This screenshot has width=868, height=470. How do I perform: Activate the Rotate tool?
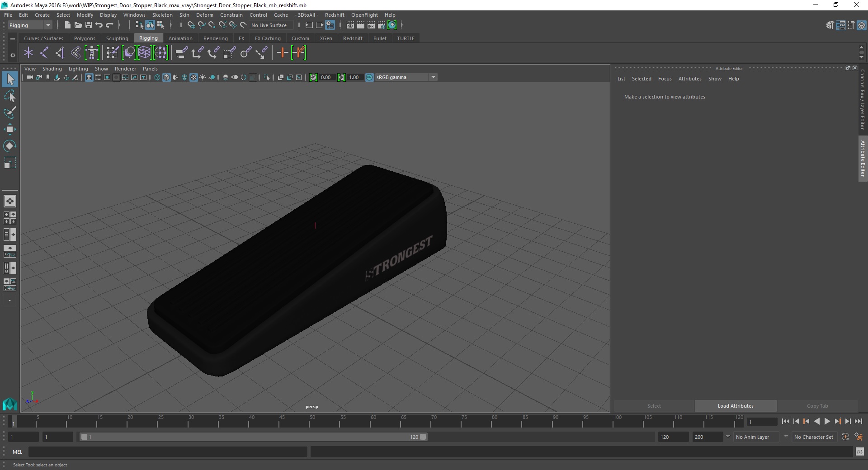pos(10,146)
